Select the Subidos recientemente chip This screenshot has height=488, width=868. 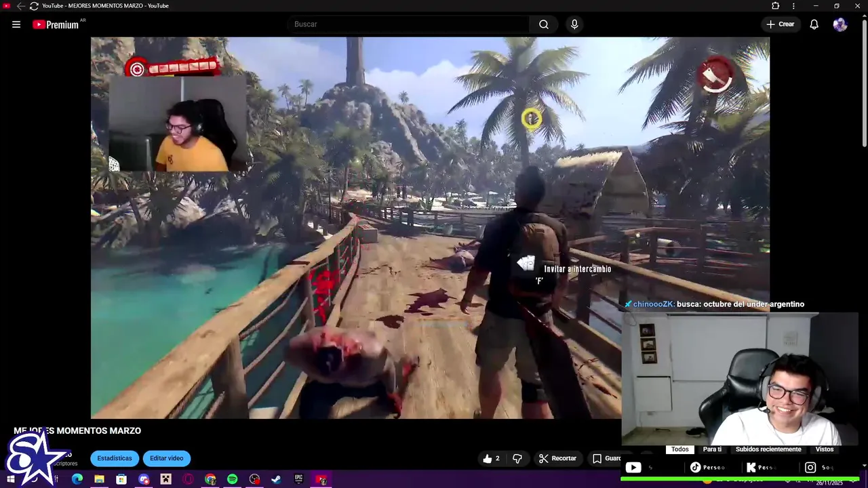pyautogui.click(x=768, y=449)
